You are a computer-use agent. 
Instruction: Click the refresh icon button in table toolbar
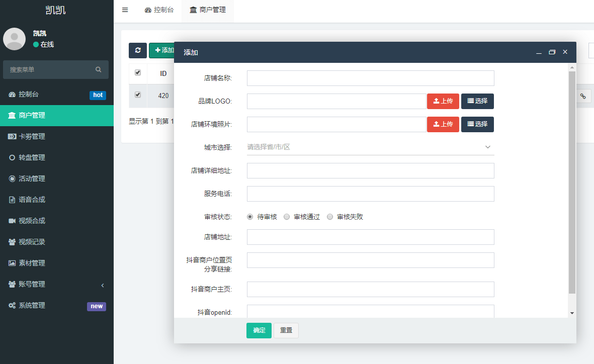pyautogui.click(x=138, y=50)
